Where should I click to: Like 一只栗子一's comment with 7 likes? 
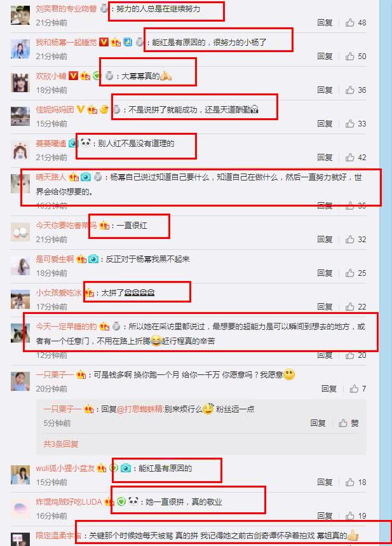[x=354, y=388]
